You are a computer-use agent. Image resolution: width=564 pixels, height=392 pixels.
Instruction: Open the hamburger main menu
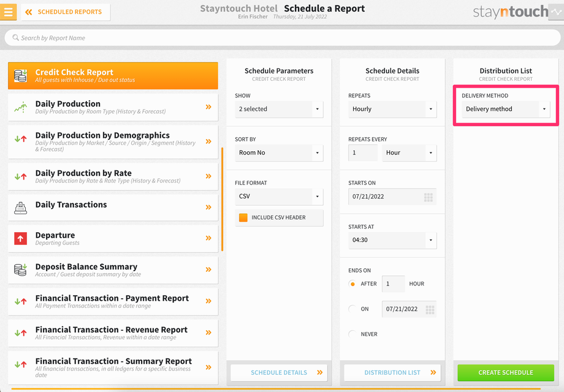tap(8, 12)
